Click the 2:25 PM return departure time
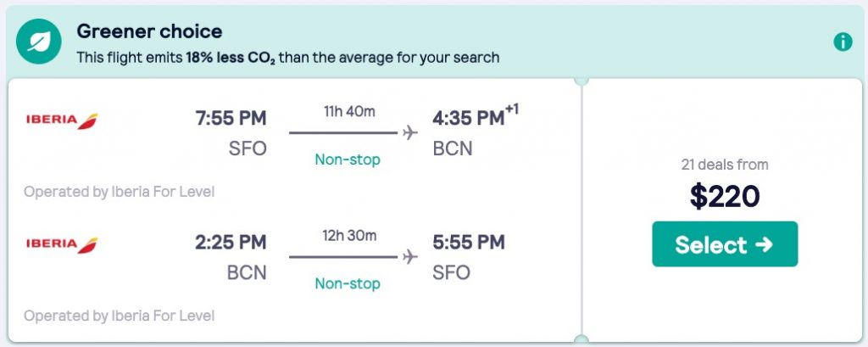This screenshot has width=868, height=347. pos(231,243)
